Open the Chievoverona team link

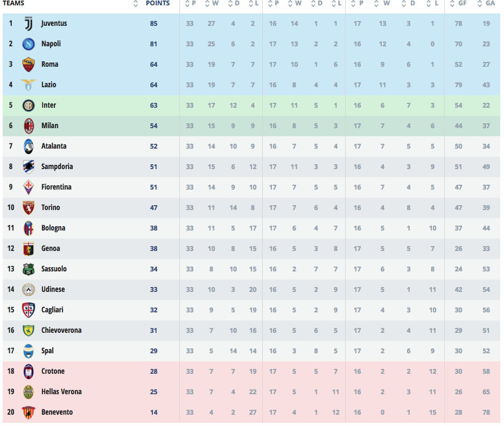coord(61,331)
